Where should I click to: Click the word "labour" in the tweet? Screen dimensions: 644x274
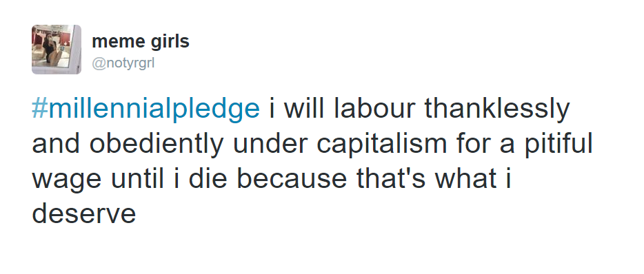point(375,109)
